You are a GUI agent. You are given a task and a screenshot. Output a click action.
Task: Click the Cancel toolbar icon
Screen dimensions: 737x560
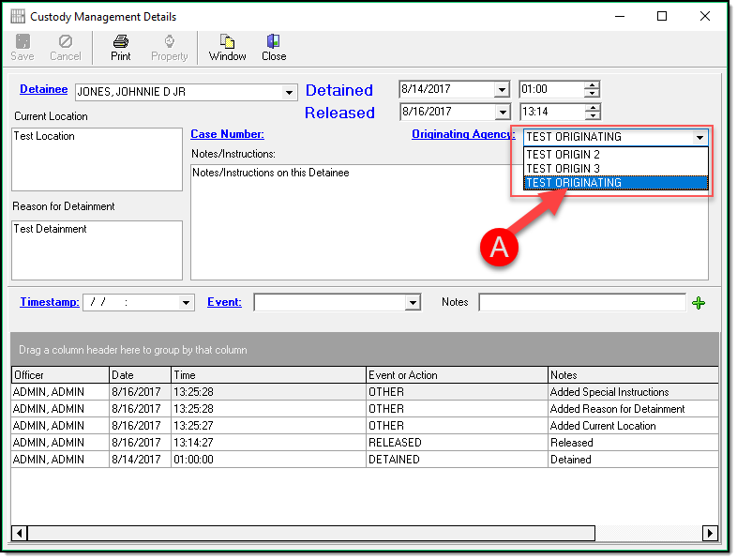pos(66,42)
